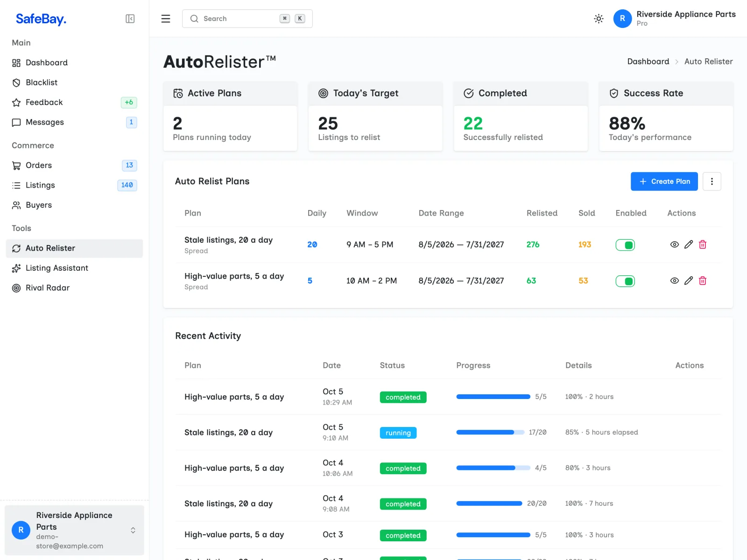
Task: Open Rival Radar in the sidebar
Action: click(74, 288)
